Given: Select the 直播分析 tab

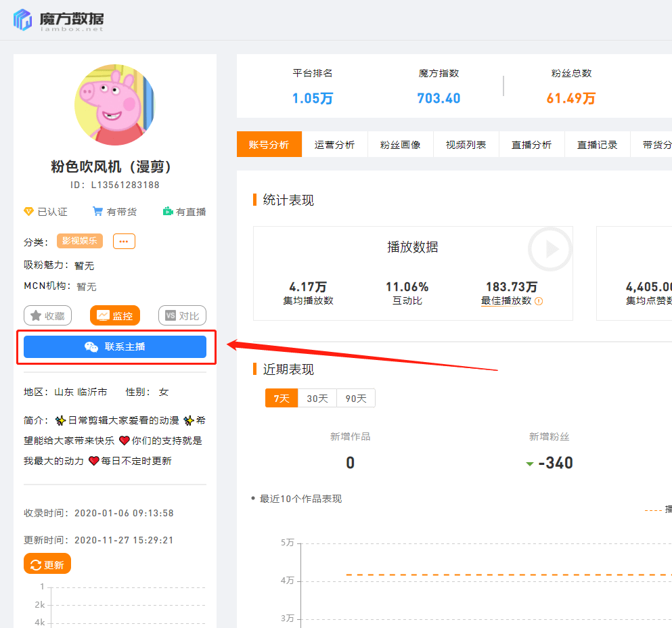Looking at the screenshot, I should 531,144.
